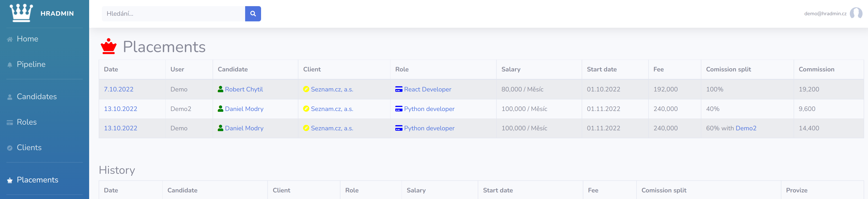Click the demo@hradmin.cz account label
Screen dimensions: 868x199
(x=825, y=14)
